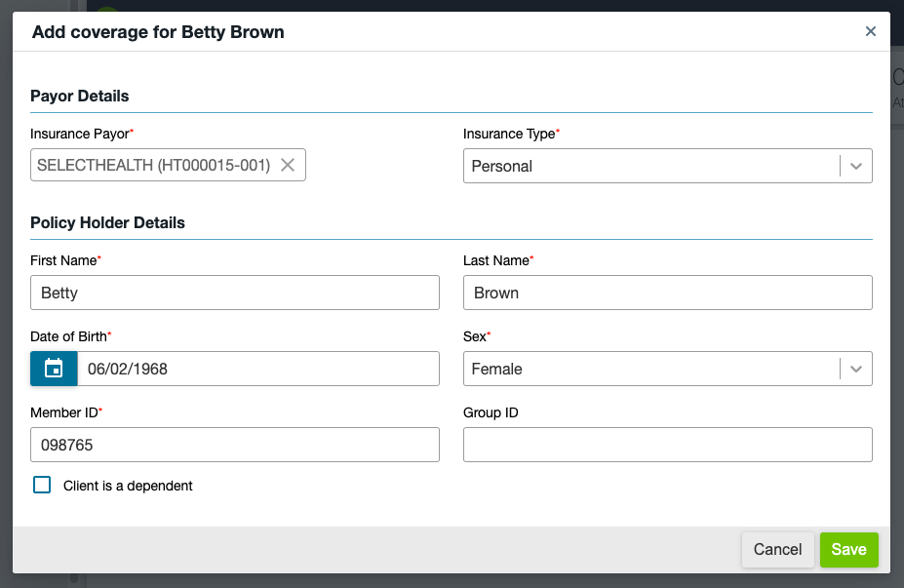Click the 'Date of Birth' field label

[x=68, y=336]
